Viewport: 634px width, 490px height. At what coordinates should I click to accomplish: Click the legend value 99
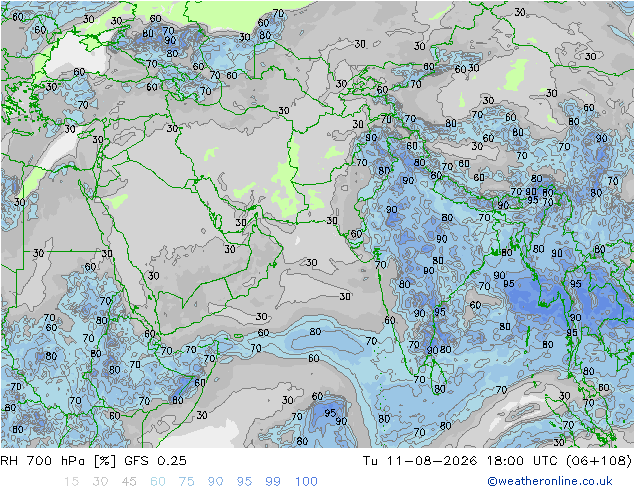[273, 482]
